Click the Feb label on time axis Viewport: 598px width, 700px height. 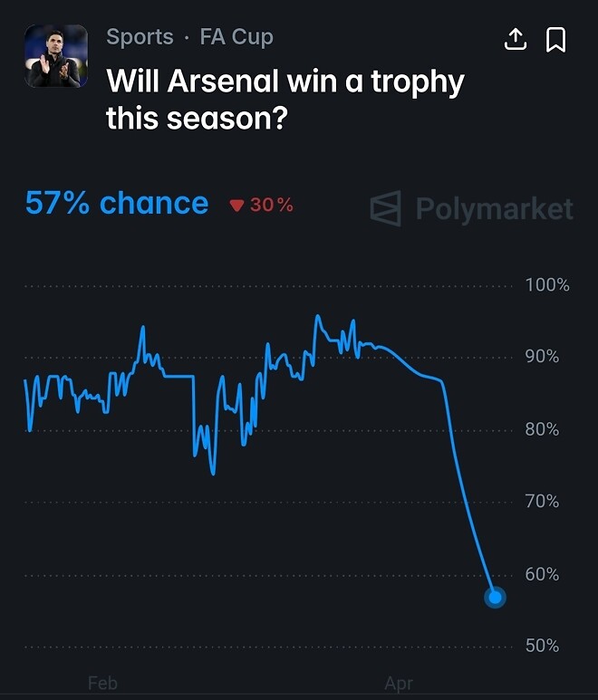(x=102, y=683)
